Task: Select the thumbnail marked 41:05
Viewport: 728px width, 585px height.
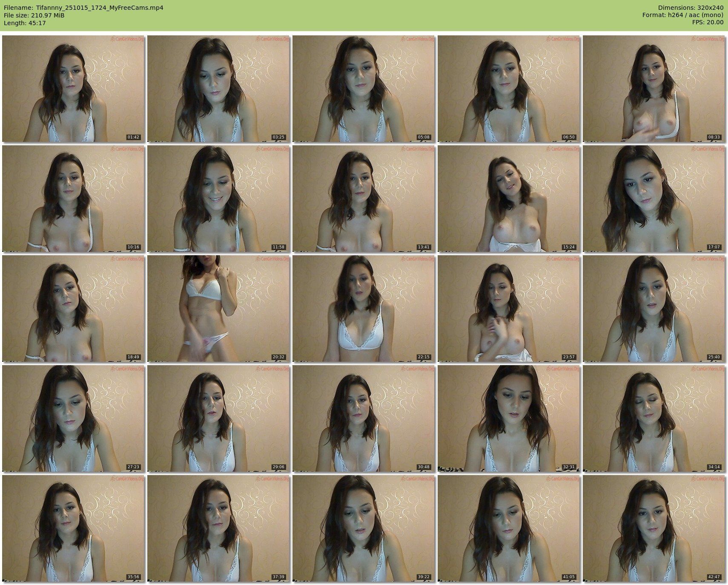Action: pyautogui.click(x=509, y=528)
